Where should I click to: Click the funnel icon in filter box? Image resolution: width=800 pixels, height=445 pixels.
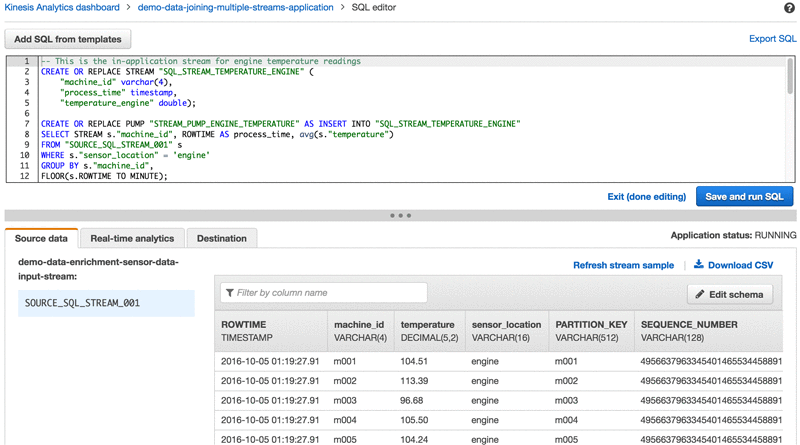(x=230, y=293)
